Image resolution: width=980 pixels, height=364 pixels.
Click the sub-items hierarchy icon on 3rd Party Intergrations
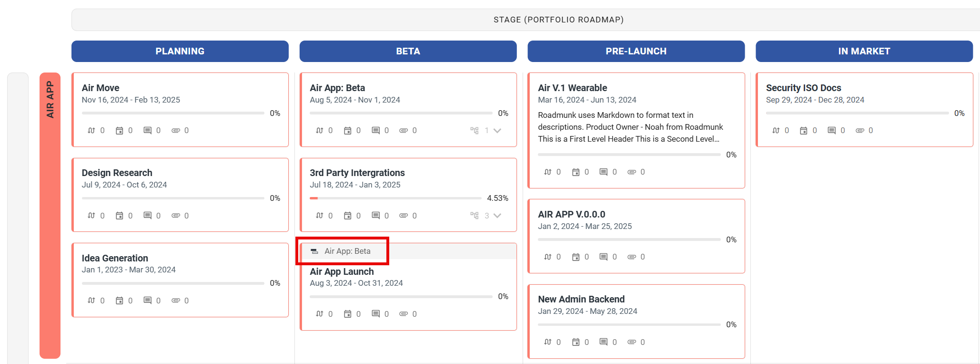coord(475,216)
